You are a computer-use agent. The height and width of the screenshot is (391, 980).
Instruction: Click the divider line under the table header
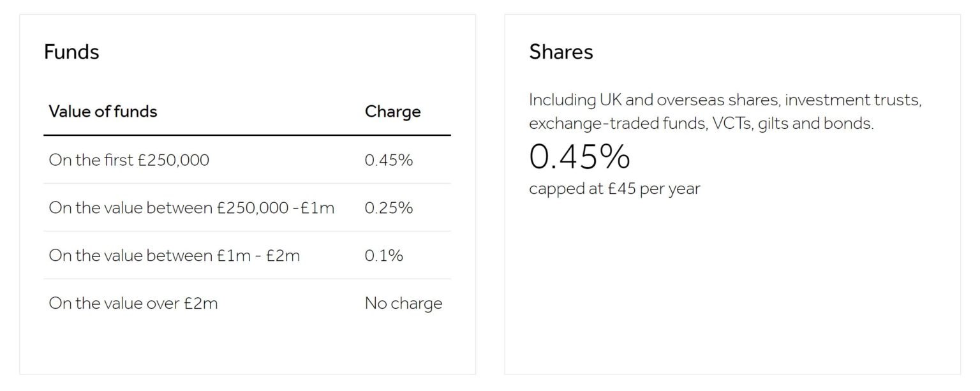point(247,135)
